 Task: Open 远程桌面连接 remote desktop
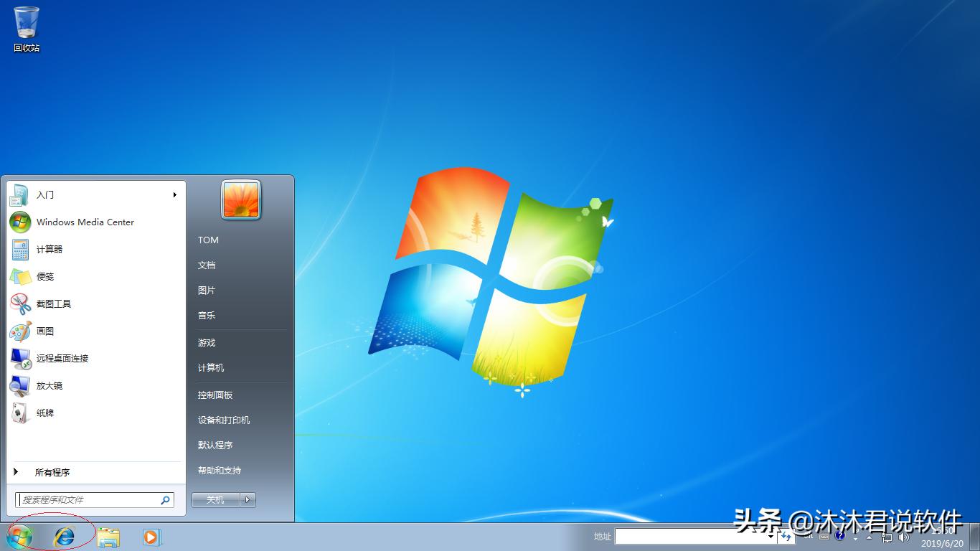(64, 358)
